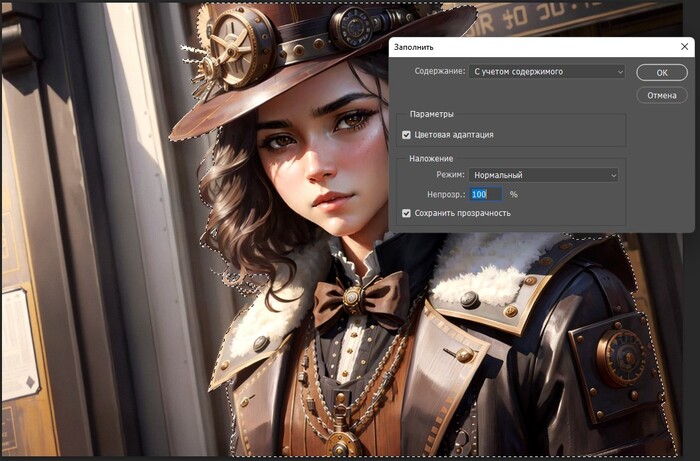Click the Содержание label text
Image resolution: width=700 pixels, height=461 pixels.
tap(440, 72)
